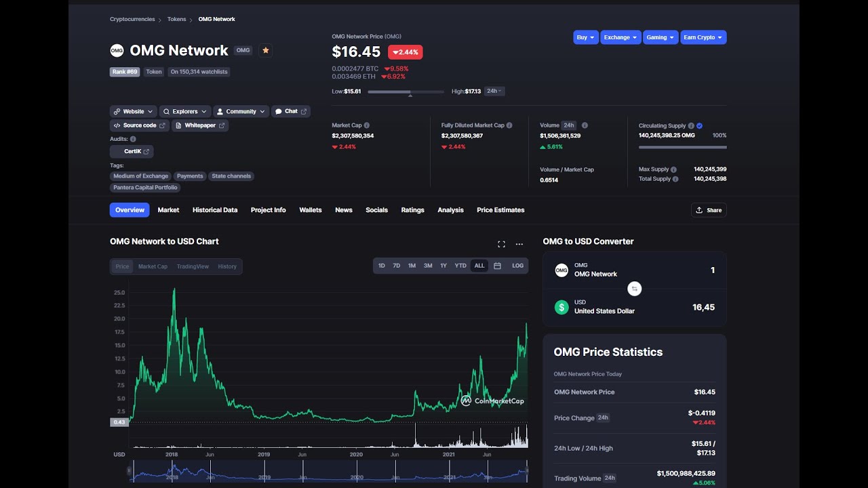Open the Wallets tab
Image resolution: width=868 pixels, height=488 pixels.
click(311, 210)
